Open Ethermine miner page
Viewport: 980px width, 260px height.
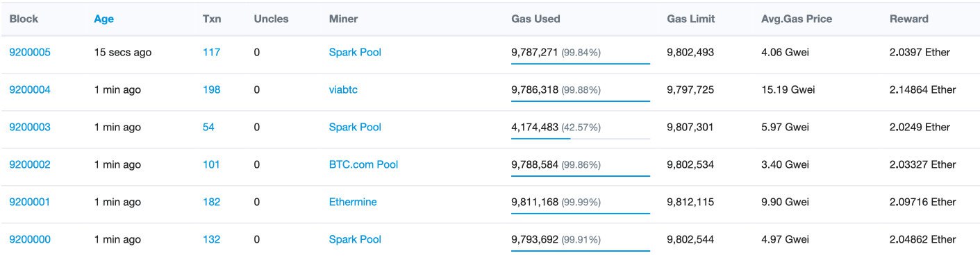pyautogui.click(x=353, y=202)
